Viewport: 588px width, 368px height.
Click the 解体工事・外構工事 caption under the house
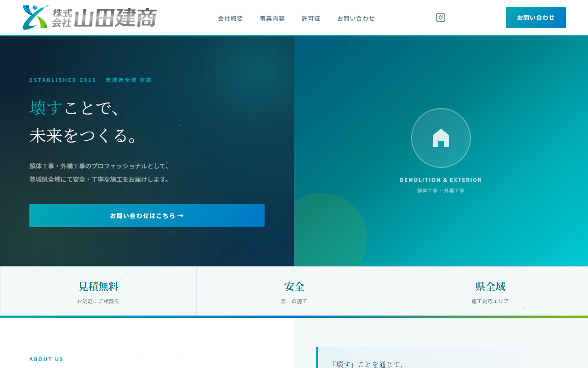441,190
